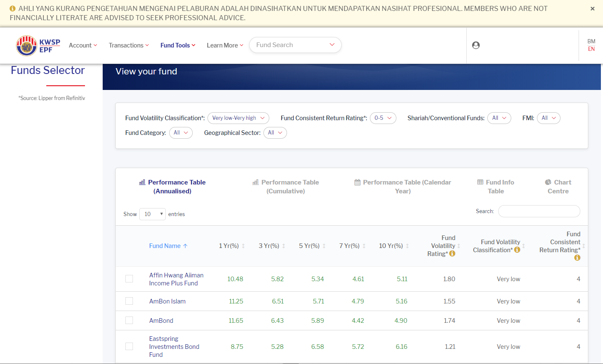Viewport: 603px width, 364px height.
Task: Click the table Search input field
Action: pos(539,211)
